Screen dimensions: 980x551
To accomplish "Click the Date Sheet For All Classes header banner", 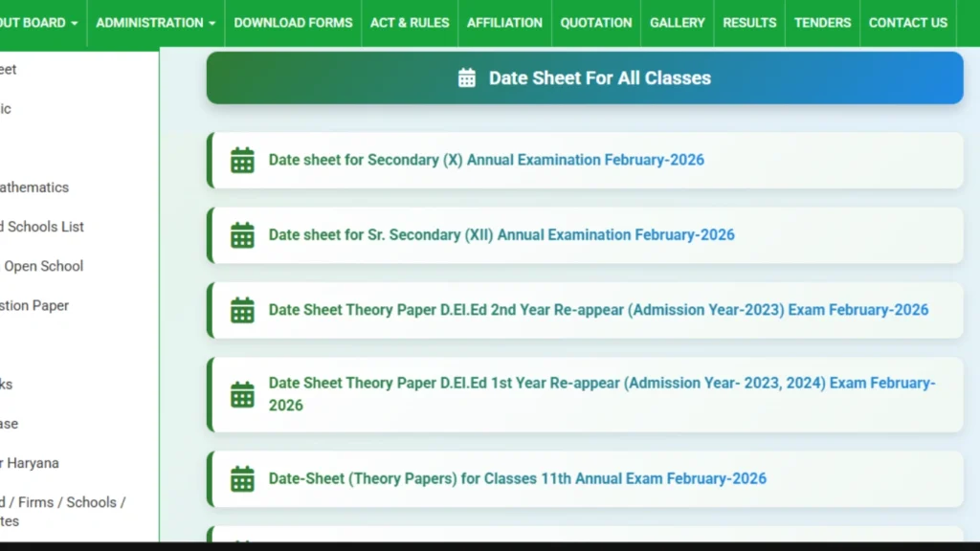I will pyautogui.click(x=584, y=78).
